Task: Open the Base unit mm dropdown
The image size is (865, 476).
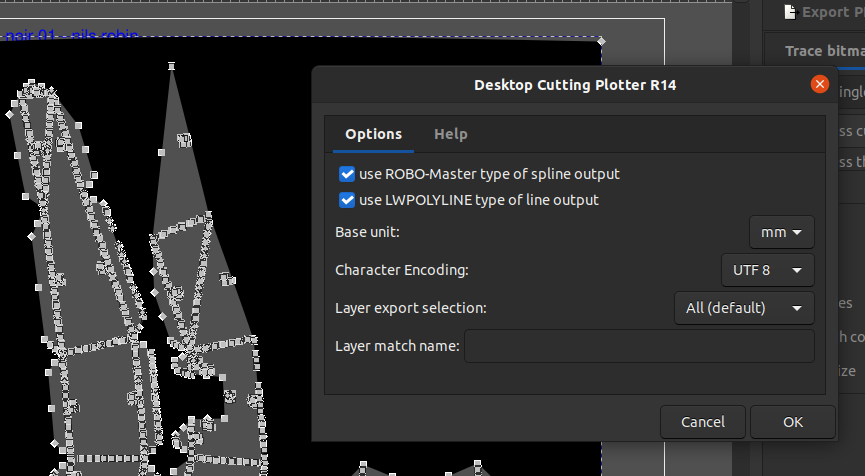Action: coord(781,232)
